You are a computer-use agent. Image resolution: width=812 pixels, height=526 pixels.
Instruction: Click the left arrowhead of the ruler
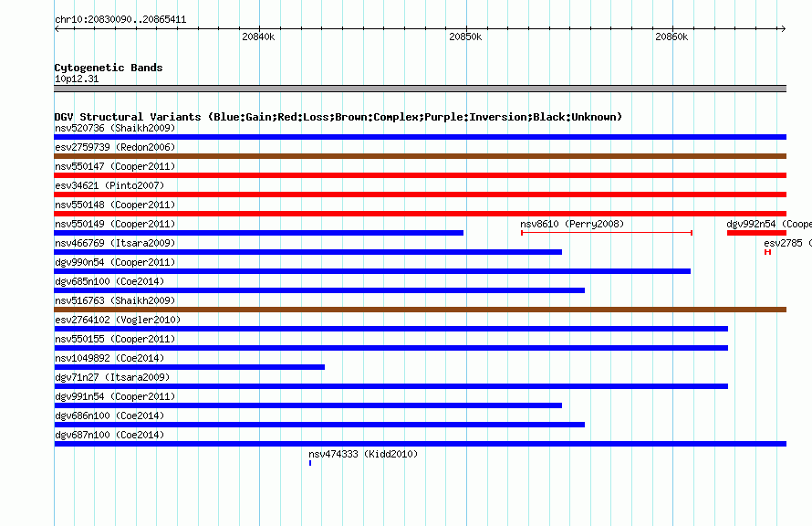pos(57,28)
